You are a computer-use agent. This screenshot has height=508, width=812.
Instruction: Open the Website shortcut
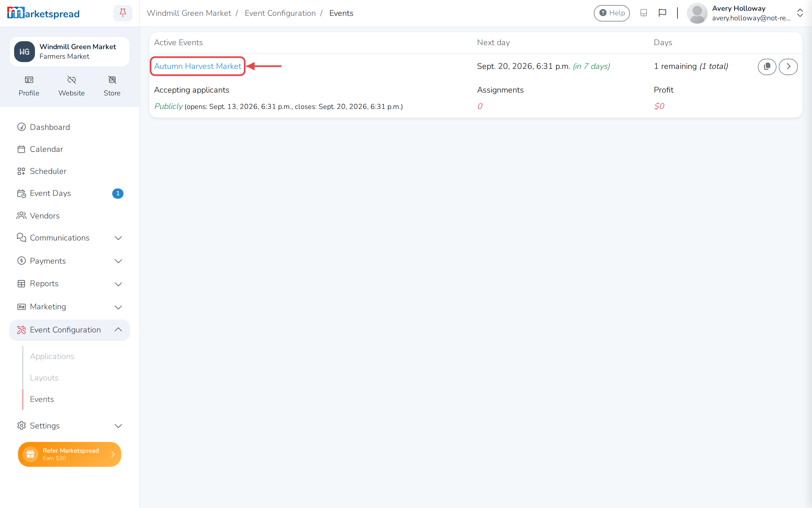click(71, 86)
